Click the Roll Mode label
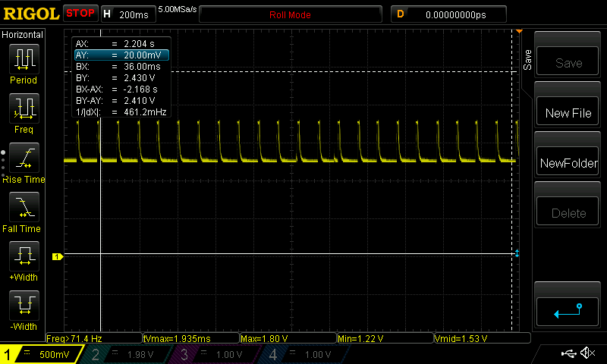Screen dimensions: 607x364 tap(290, 14)
